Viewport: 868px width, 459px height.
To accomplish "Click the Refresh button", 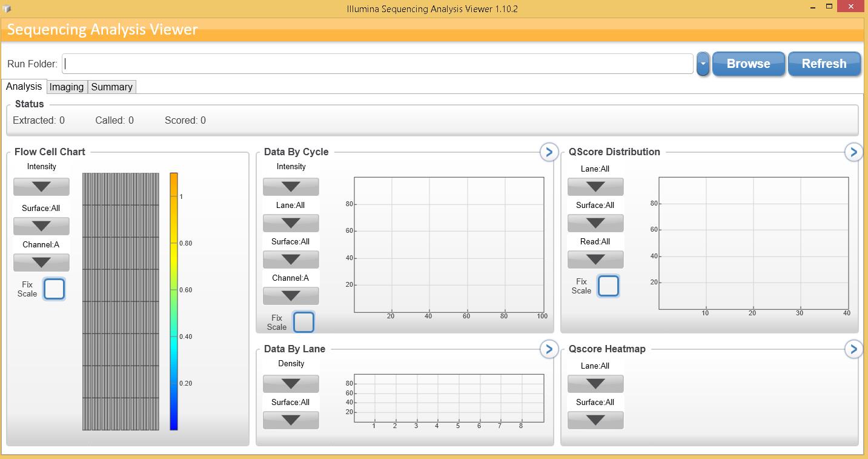I will (x=824, y=63).
